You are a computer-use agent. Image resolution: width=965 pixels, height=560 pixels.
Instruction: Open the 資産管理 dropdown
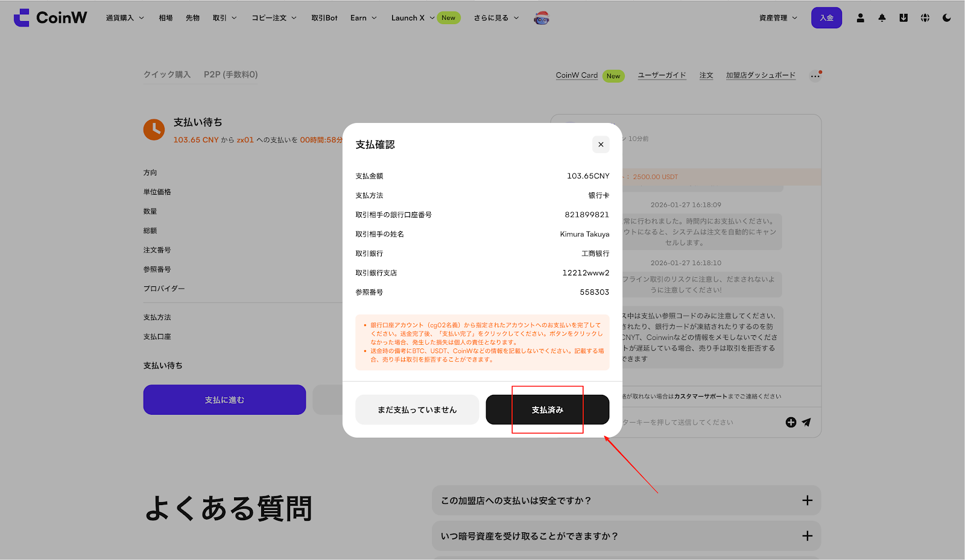tap(778, 18)
